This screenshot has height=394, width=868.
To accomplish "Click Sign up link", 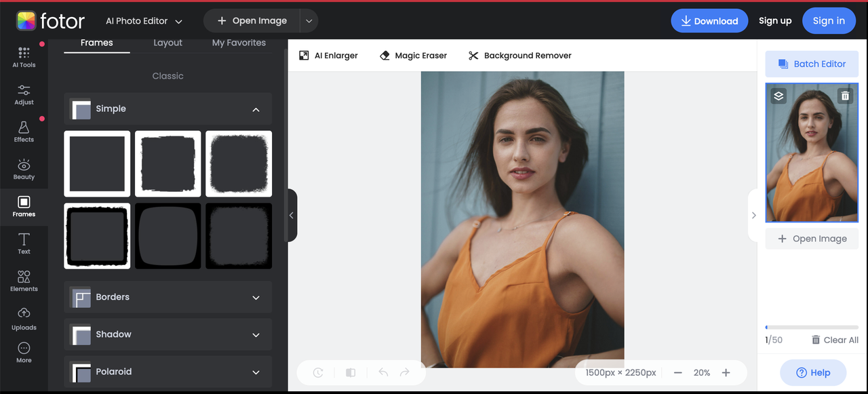I will tap(775, 21).
